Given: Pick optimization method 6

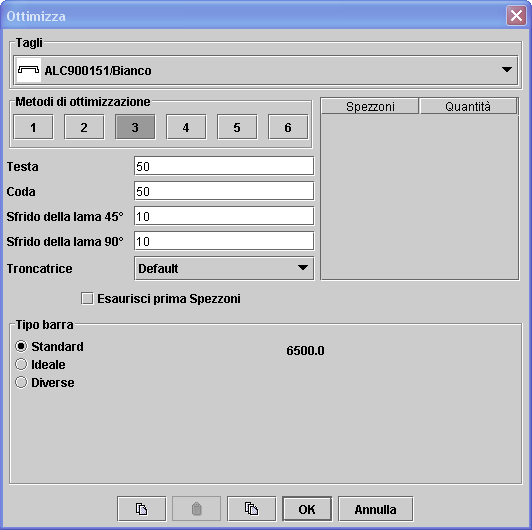Looking at the screenshot, I should [x=288, y=127].
